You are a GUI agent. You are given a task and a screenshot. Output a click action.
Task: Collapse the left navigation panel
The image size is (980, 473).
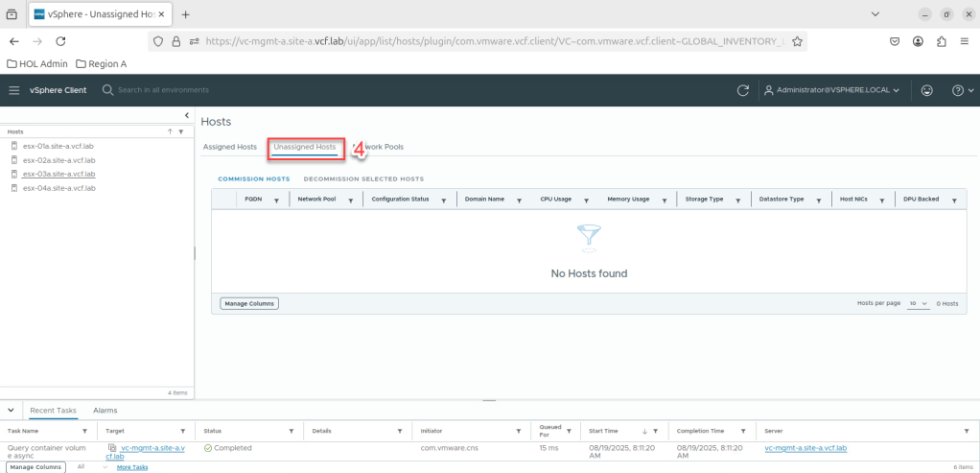[x=187, y=116]
